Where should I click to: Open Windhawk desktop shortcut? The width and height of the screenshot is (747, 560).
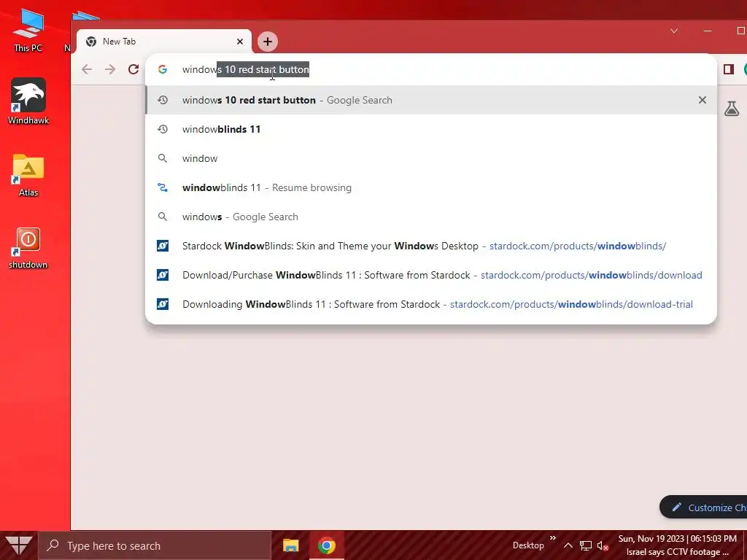click(x=28, y=101)
